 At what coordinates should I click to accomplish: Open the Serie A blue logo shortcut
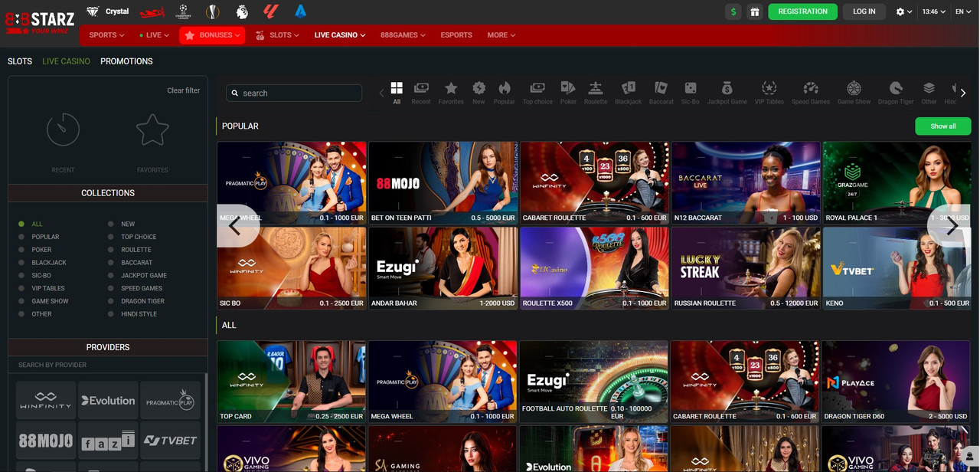pos(300,11)
